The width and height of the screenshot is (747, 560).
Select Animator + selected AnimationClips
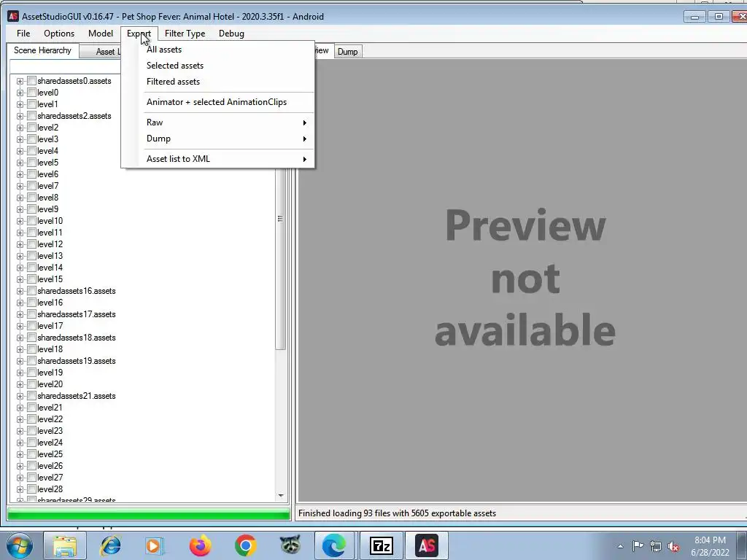[x=217, y=102]
